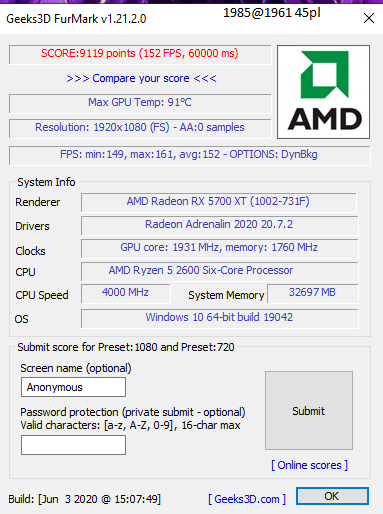The width and height of the screenshot is (383, 514).
Task: Click the Submit button
Action: click(309, 411)
